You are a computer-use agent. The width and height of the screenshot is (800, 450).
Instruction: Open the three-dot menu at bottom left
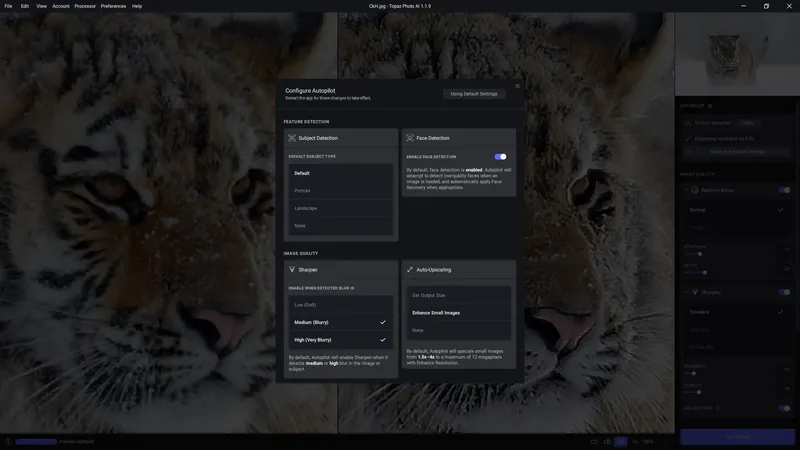(x=8, y=442)
